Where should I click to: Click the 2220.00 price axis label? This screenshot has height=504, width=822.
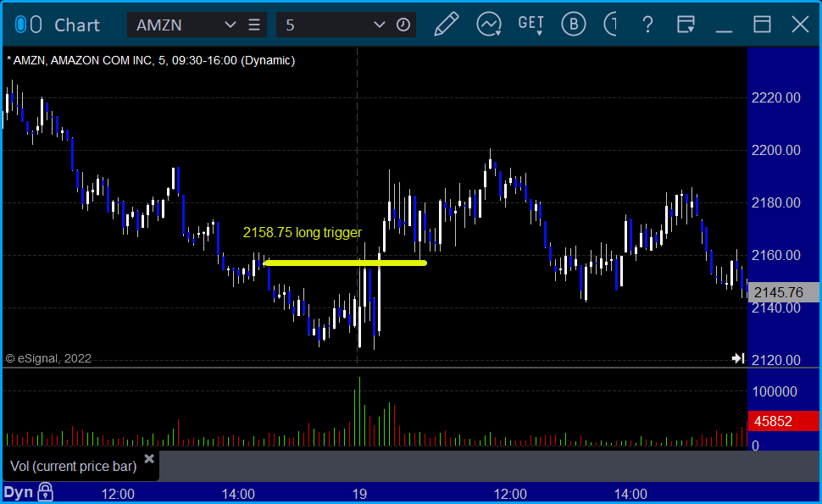click(x=776, y=97)
